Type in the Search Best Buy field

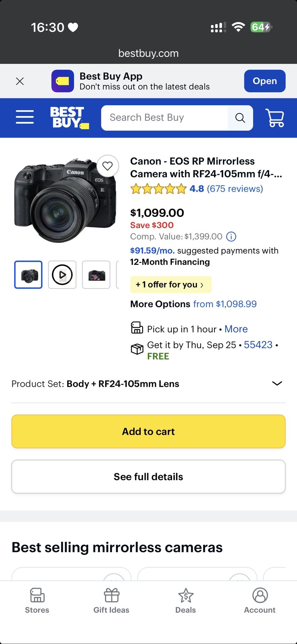(165, 118)
